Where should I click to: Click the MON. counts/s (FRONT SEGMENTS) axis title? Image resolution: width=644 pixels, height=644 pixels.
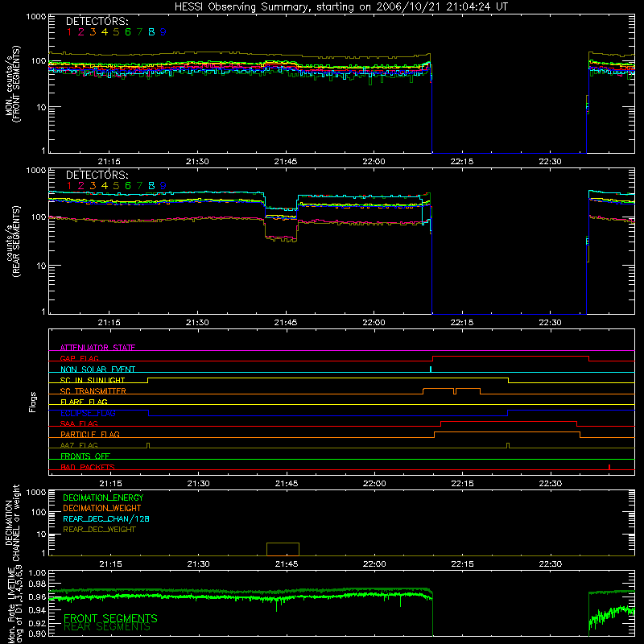point(13,85)
